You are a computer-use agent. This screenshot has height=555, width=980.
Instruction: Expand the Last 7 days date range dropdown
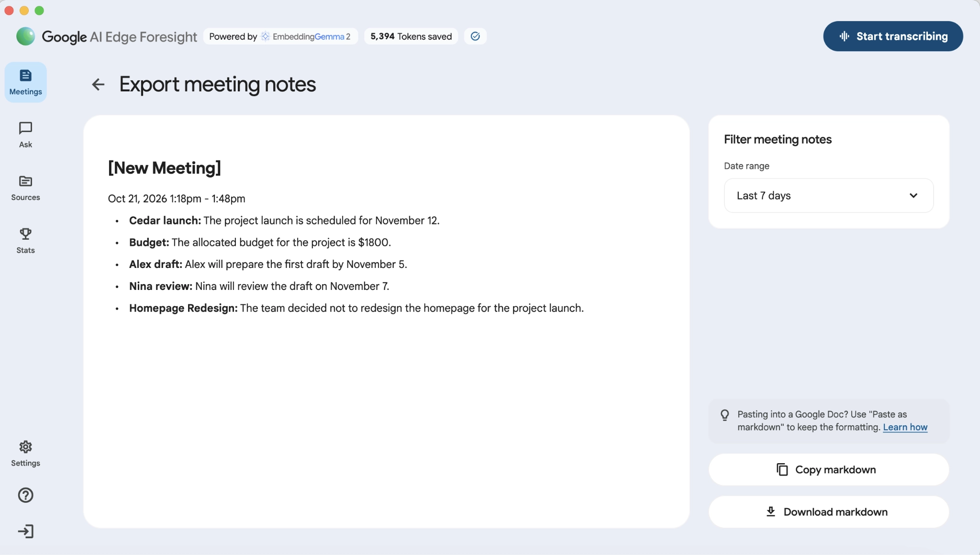pyautogui.click(x=828, y=196)
